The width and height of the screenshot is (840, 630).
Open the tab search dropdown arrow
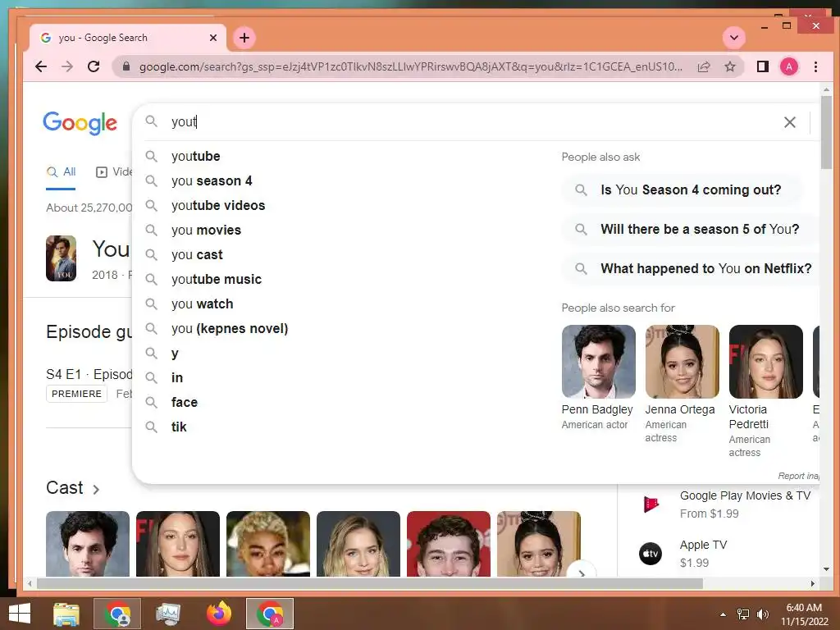click(x=734, y=38)
